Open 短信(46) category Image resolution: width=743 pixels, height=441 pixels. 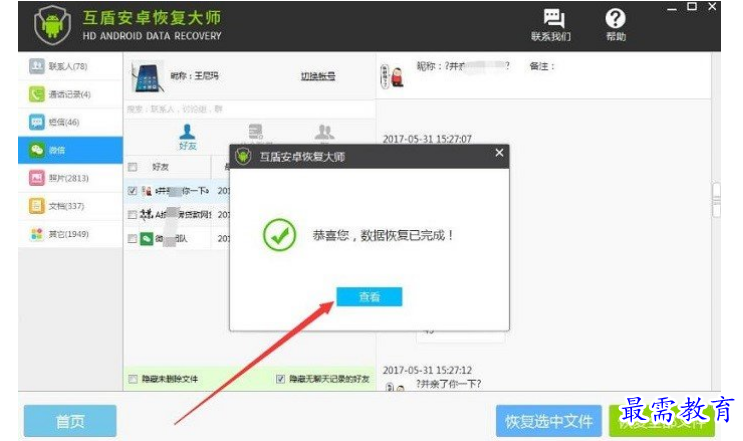point(70,122)
